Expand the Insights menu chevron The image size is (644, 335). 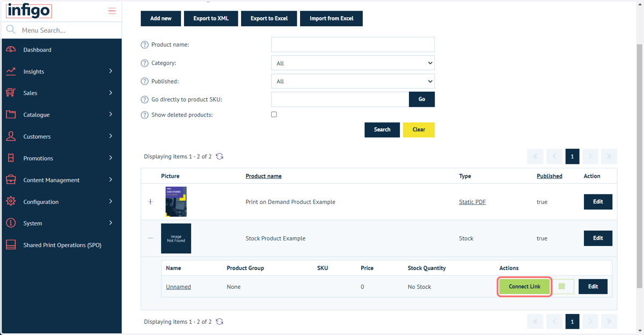[111, 71]
